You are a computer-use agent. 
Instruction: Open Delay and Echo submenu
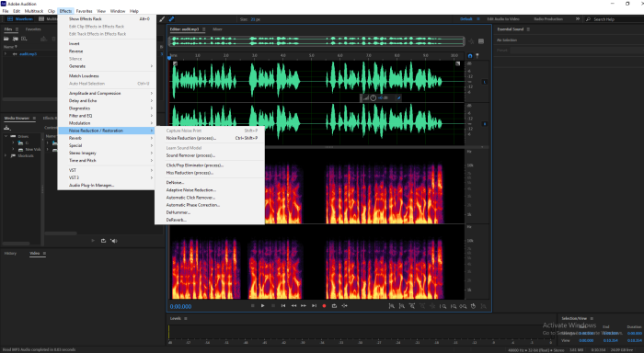[x=107, y=100]
